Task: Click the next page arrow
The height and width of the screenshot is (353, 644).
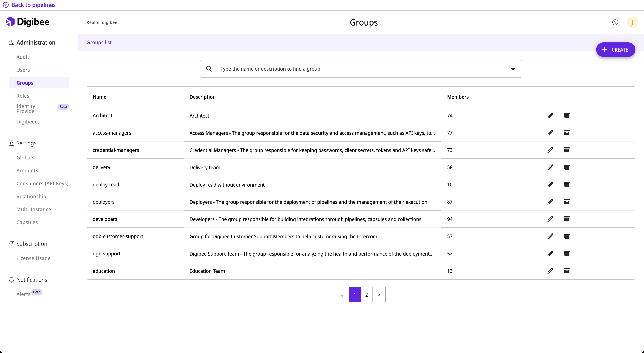Action: click(x=379, y=295)
